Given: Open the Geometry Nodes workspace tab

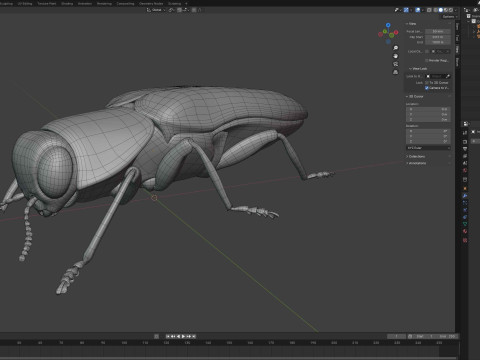Looking at the screenshot, I should tap(151, 3).
